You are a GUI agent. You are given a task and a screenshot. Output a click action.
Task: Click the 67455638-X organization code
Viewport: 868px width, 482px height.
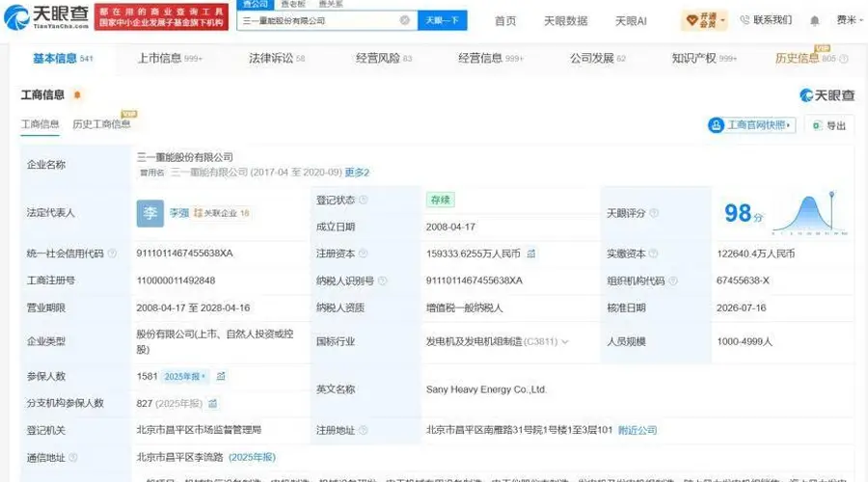point(743,281)
